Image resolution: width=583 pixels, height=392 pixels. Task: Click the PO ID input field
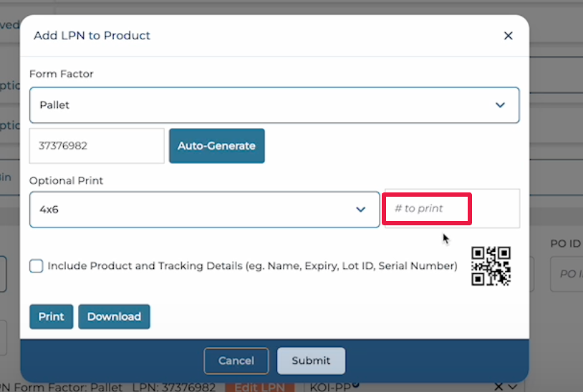566,275
